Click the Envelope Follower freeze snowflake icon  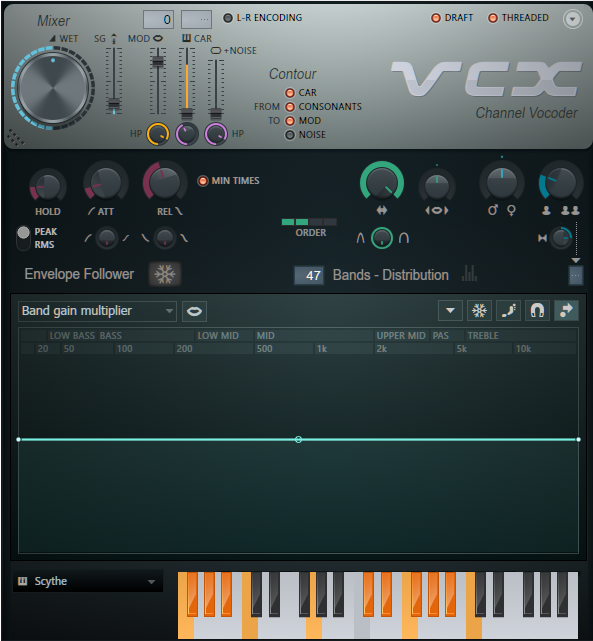click(165, 274)
